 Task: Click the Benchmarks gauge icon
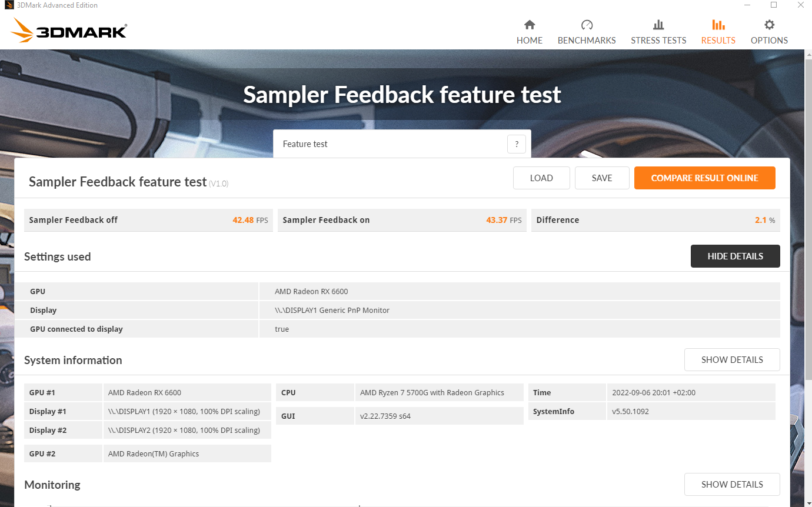[x=587, y=25]
